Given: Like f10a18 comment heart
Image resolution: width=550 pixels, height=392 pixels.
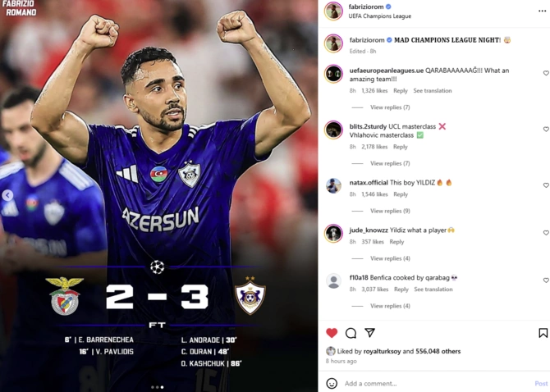Looking at the screenshot, I should (x=546, y=280).
